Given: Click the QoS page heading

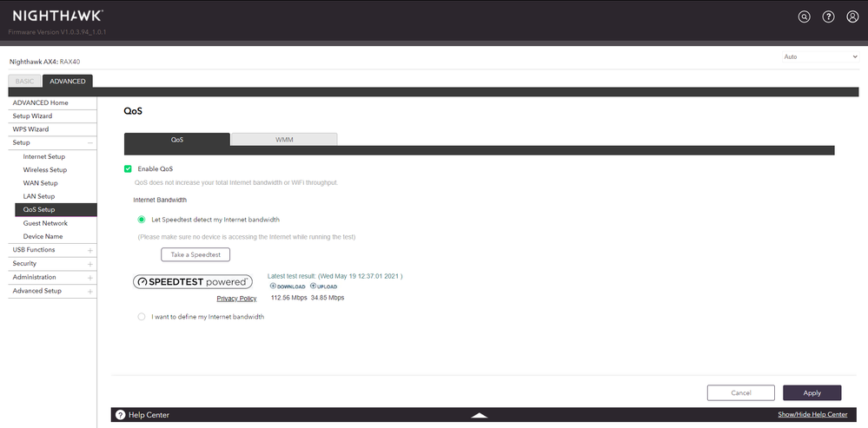Looking at the screenshot, I should point(133,111).
